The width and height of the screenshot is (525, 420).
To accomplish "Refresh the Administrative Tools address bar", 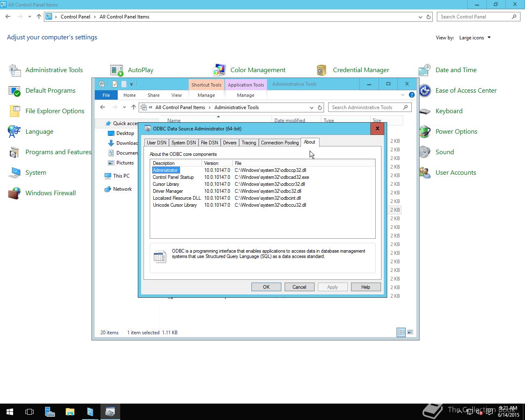I will (320, 107).
